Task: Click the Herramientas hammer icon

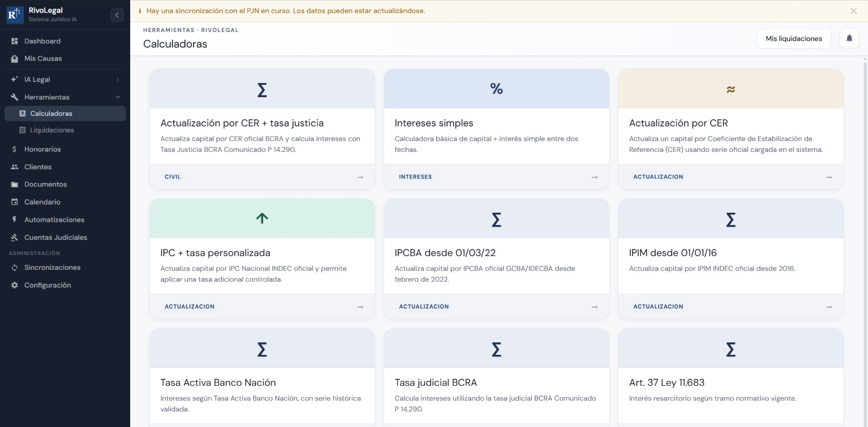Action: click(x=15, y=97)
